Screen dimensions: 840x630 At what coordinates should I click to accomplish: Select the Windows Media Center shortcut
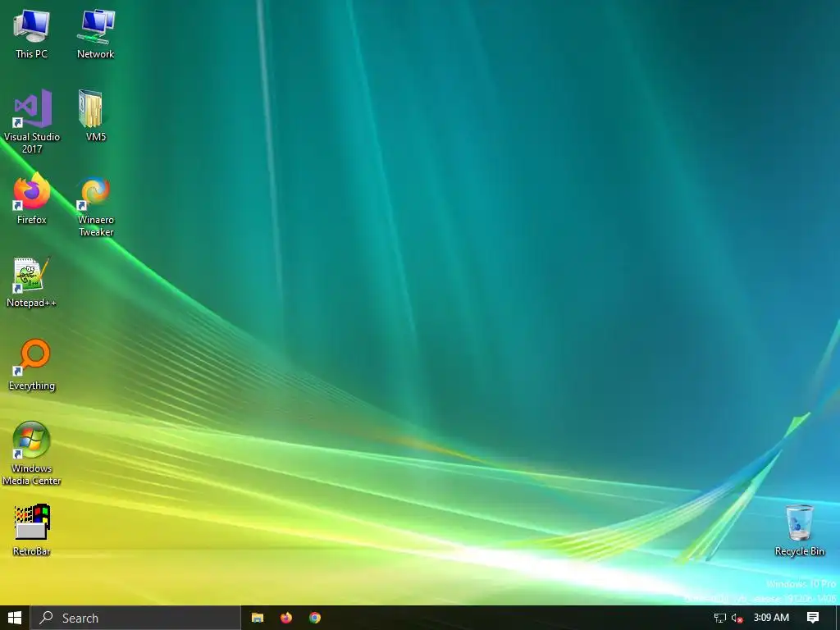click(x=32, y=454)
